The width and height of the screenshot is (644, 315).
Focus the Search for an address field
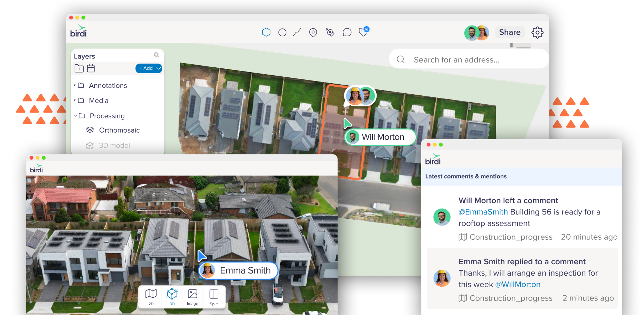click(x=469, y=59)
